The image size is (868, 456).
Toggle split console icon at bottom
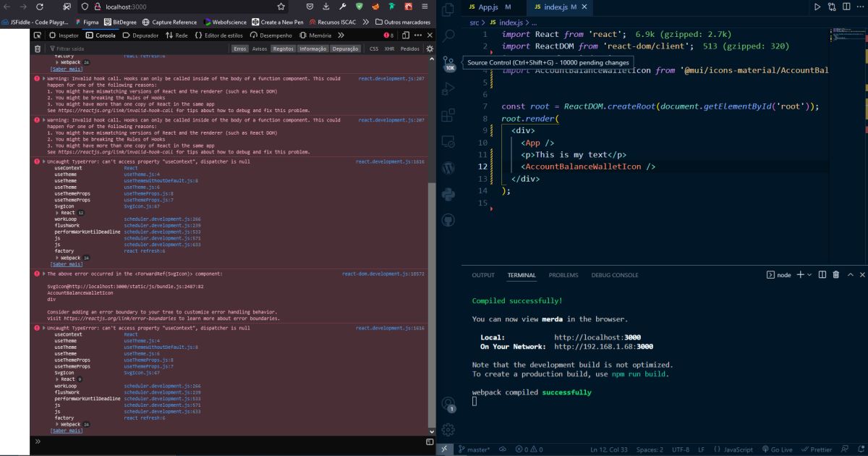pos(430,442)
